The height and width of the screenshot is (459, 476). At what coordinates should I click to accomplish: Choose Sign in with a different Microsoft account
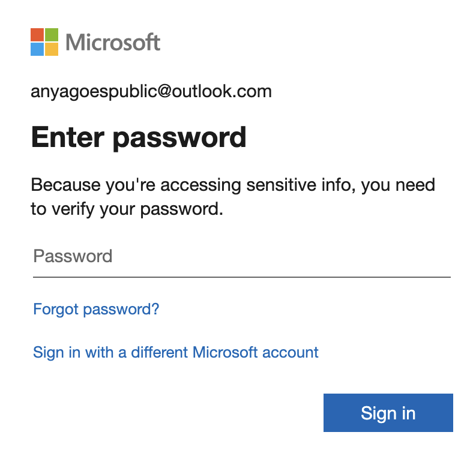176,352
